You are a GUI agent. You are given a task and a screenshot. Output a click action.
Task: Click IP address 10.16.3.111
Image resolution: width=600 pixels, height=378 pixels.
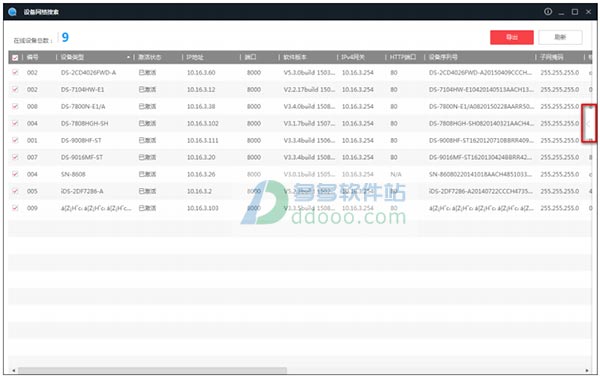203,140
